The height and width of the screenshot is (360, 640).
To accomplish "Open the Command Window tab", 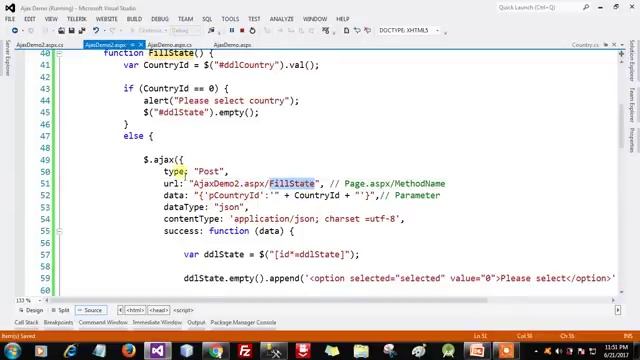I will [x=103, y=322].
